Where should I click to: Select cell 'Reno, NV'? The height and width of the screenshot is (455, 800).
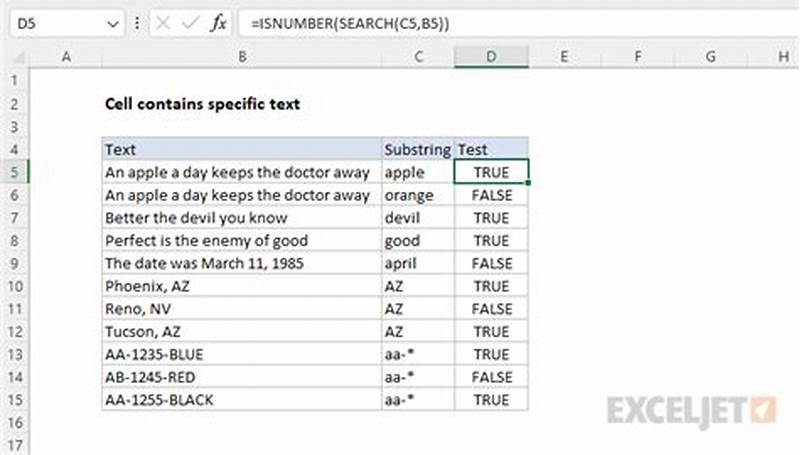[242, 309]
